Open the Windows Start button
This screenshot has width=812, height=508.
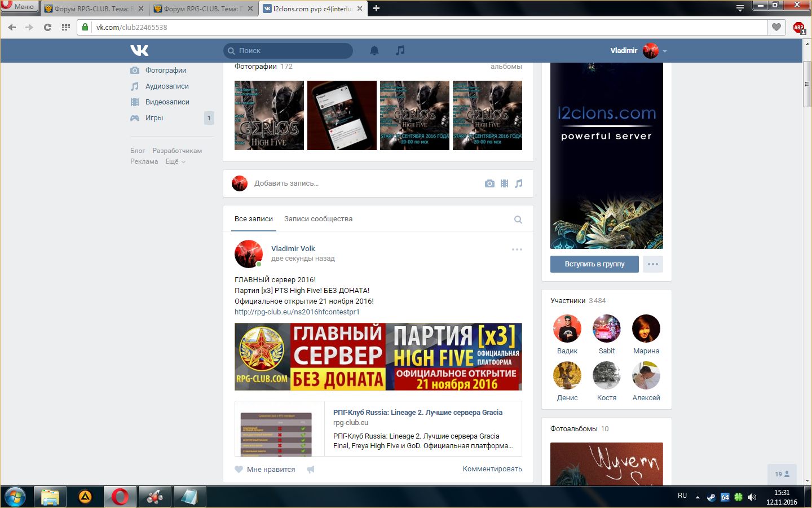click(x=15, y=497)
